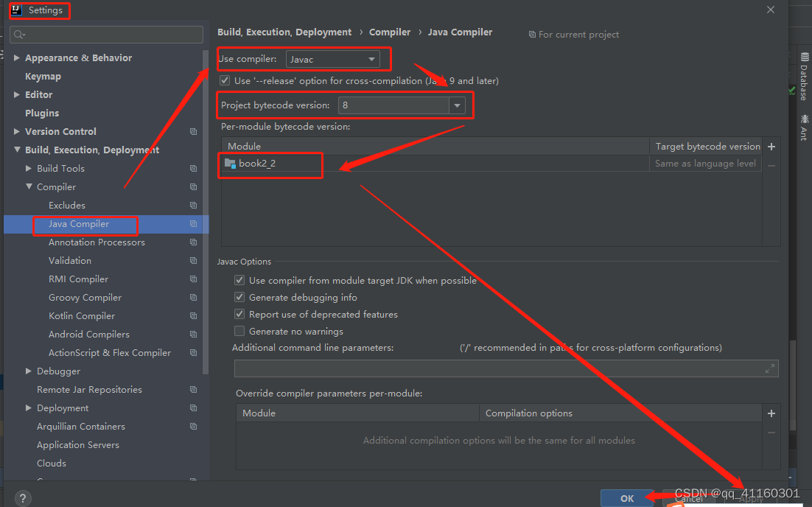Click the 'Same as language level' cell
The height and width of the screenshot is (507, 812).
click(x=705, y=164)
